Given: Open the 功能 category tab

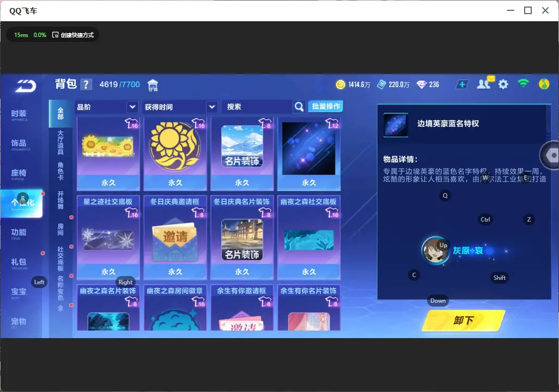Looking at the screenshot, I should click(x=19, y=232).
